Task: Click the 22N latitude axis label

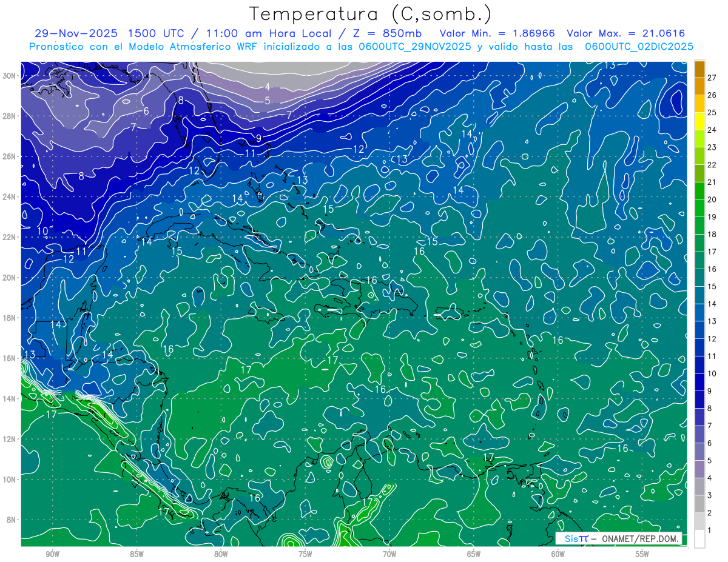Action: tap(9, 237)
